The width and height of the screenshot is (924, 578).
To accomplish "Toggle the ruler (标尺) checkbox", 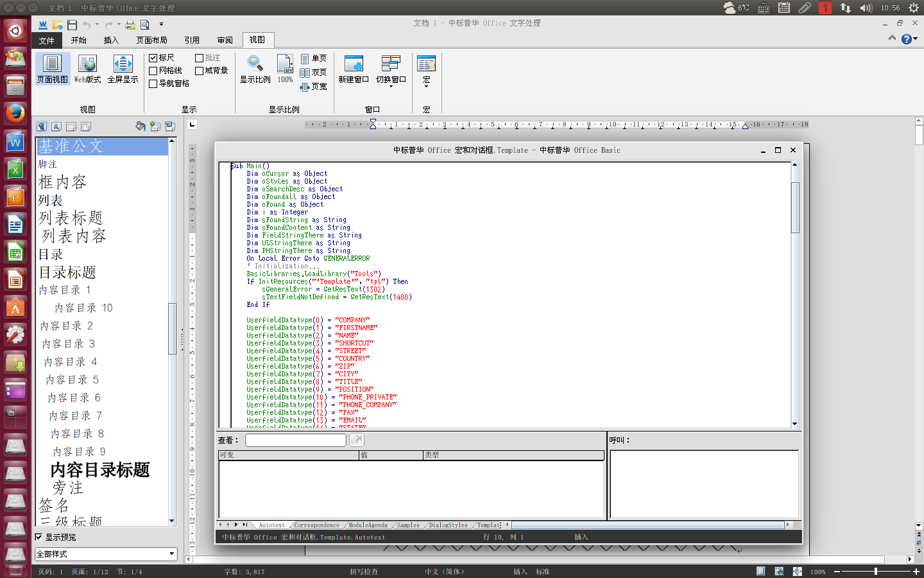I will tap(153, 58).
